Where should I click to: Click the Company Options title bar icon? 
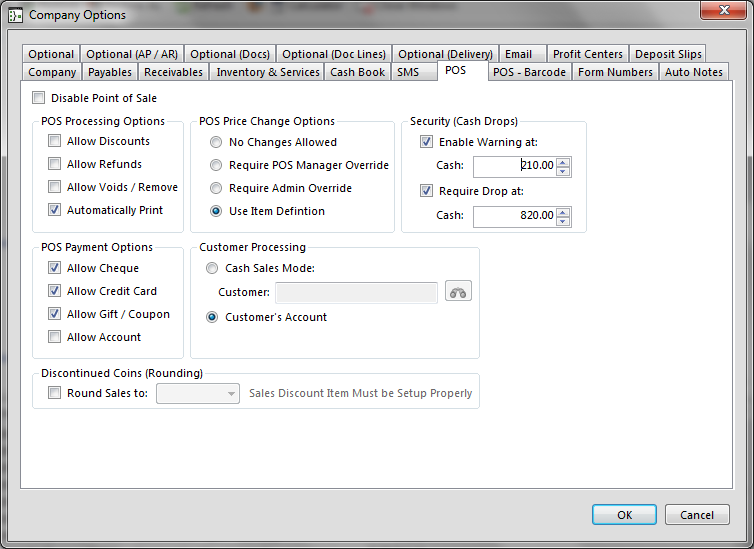pyautogui.click(x=15, y=15)
